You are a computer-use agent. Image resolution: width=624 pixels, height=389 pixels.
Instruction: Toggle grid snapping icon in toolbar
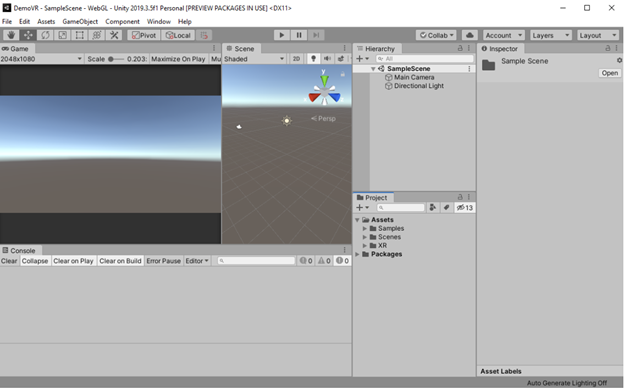coord(204,35)
